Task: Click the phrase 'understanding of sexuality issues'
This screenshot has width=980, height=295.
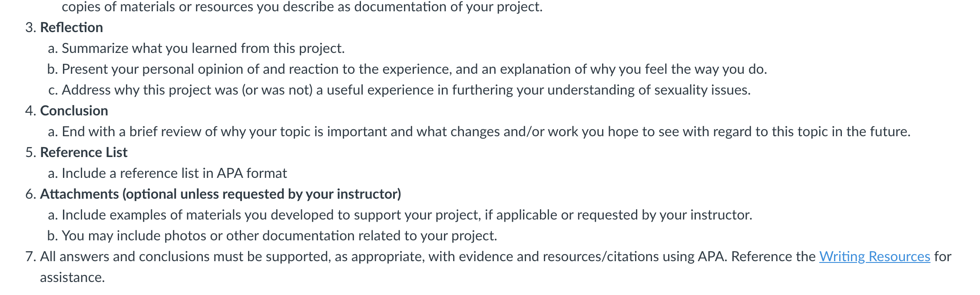Action: (x=649, y=90)
